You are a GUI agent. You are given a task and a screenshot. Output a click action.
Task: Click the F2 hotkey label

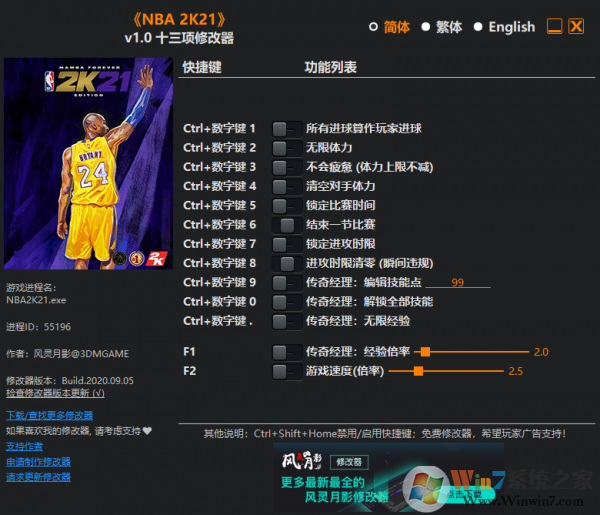coord(189,371)
